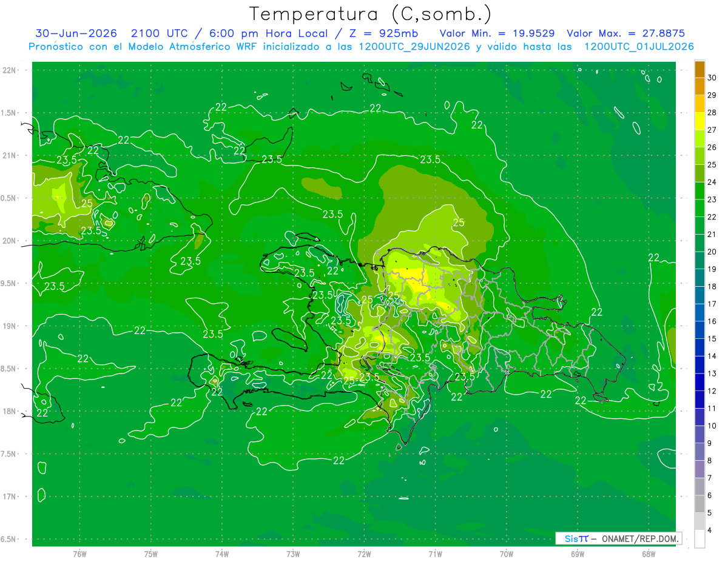This screenshot has height=562, width=728.
Task: Click the colorbar value label "15"
Action: point(713,338)
